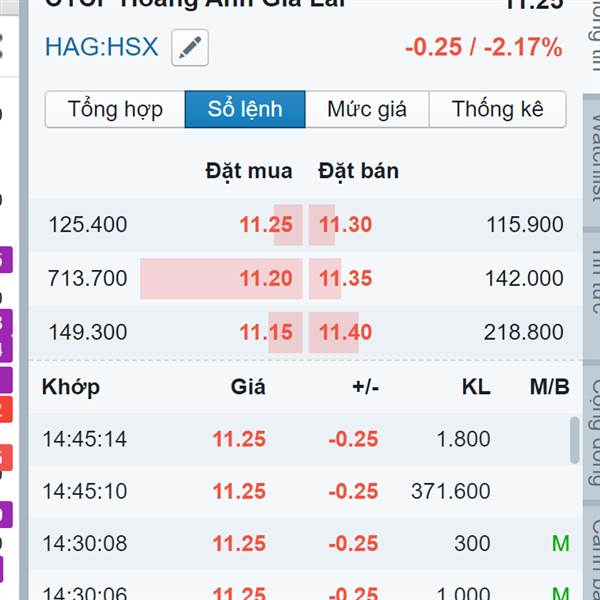Choose the 11.40 ask price
Screen dimensions: 600x600
345,332
